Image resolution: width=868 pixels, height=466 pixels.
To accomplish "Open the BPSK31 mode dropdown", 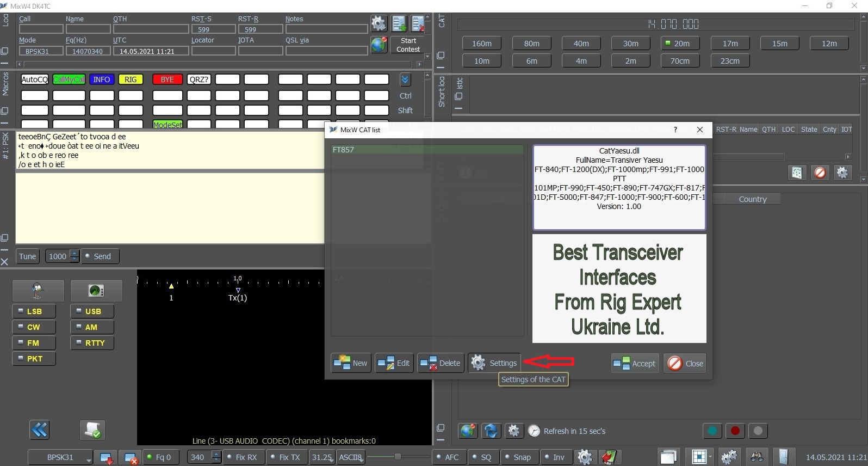I will (x=60, y=457).
